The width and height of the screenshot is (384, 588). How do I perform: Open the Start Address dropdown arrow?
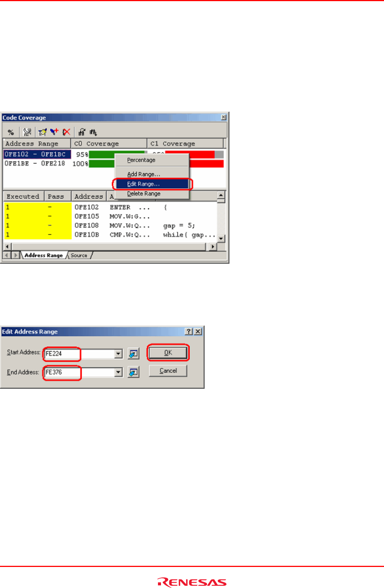(118, 353)
